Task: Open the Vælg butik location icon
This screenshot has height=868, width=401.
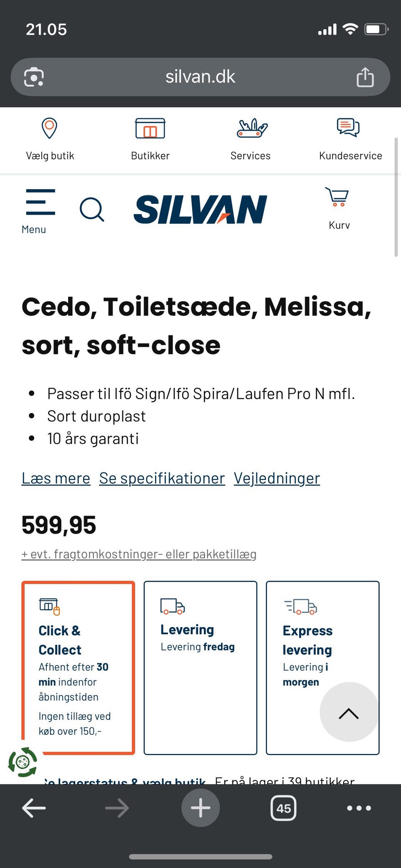Action: pyautogui.click(x=49, y=128)
